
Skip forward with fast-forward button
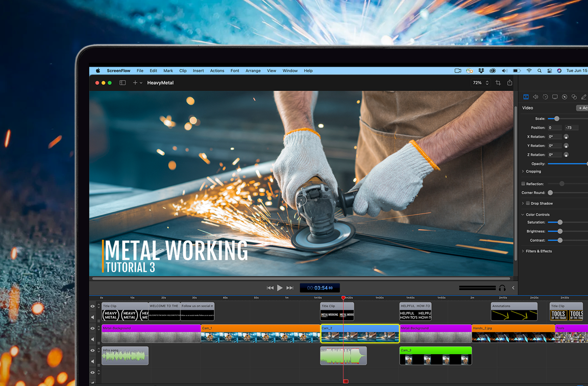pyautogui.click(x=290, y=288)
